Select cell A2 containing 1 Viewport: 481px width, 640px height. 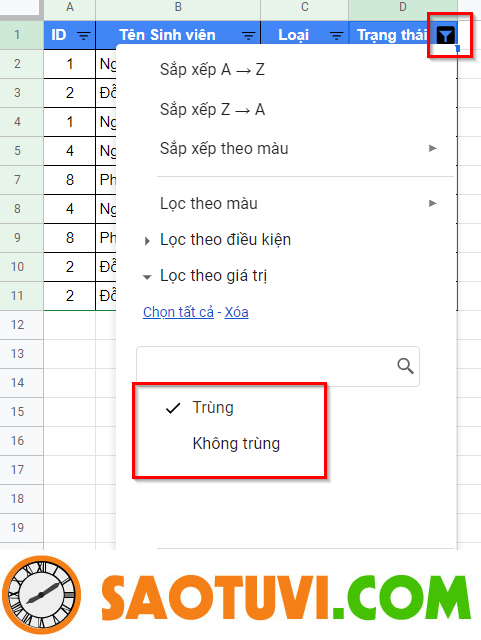(69, 64)
